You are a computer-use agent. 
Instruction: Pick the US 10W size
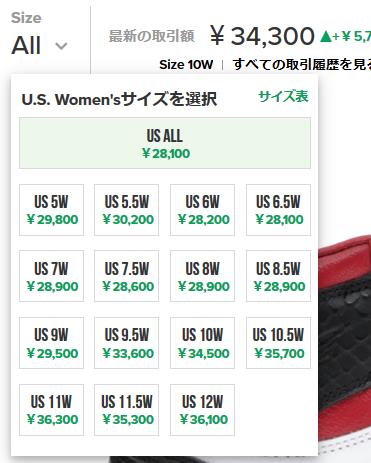pos(202,343)
